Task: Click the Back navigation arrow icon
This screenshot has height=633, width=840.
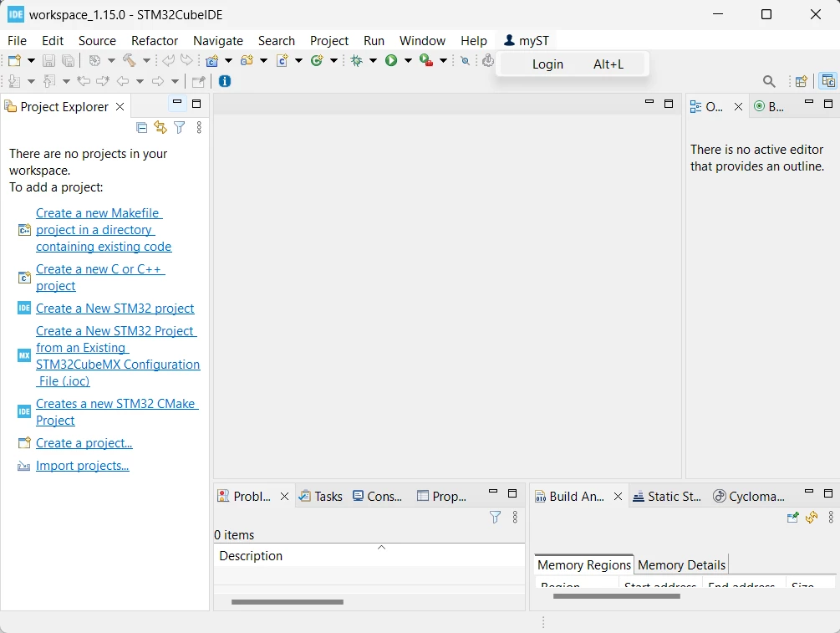Action: 123,81
